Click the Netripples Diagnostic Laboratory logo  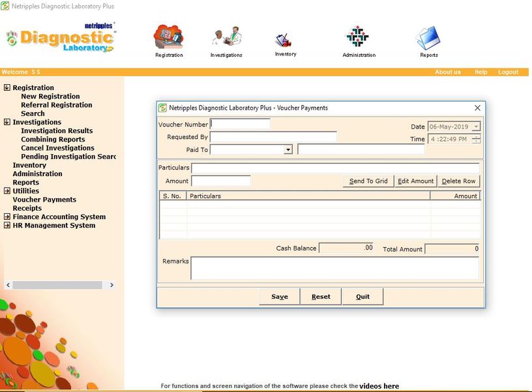(x=61, y=38)
